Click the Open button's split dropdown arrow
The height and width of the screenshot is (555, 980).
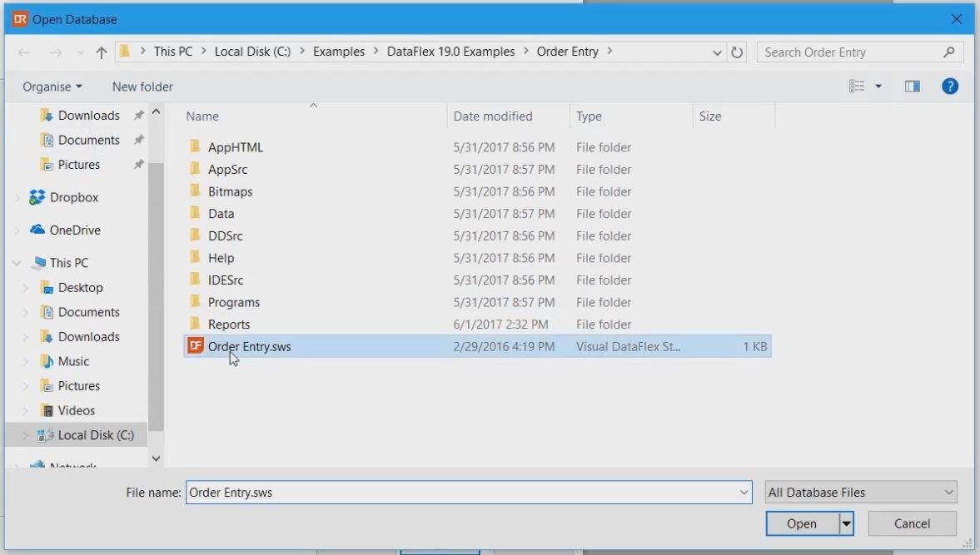click(x=847, y=523)
